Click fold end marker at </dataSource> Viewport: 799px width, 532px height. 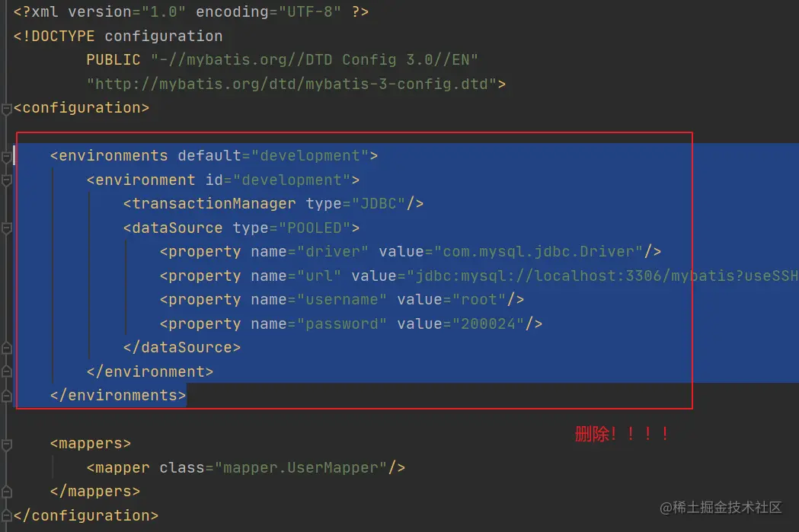[x=7, y=349]
